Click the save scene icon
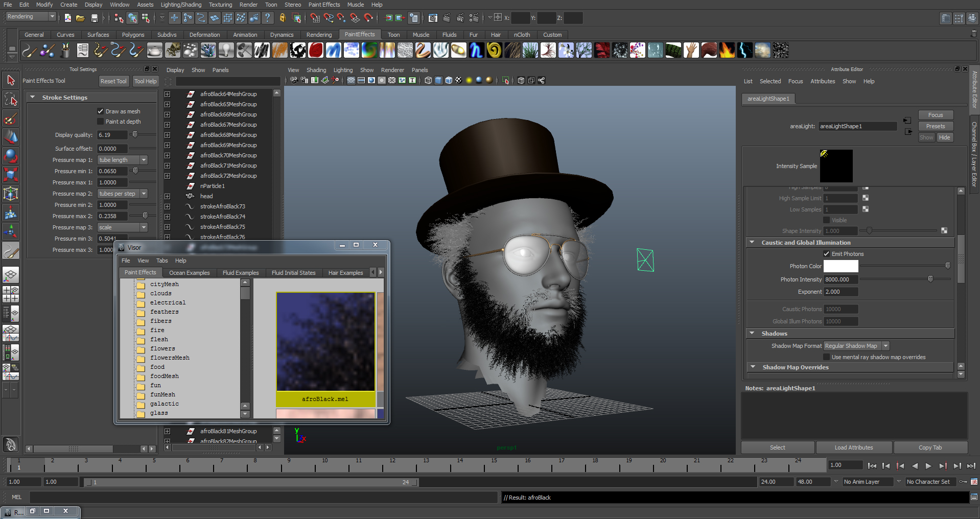 [95, 18]
